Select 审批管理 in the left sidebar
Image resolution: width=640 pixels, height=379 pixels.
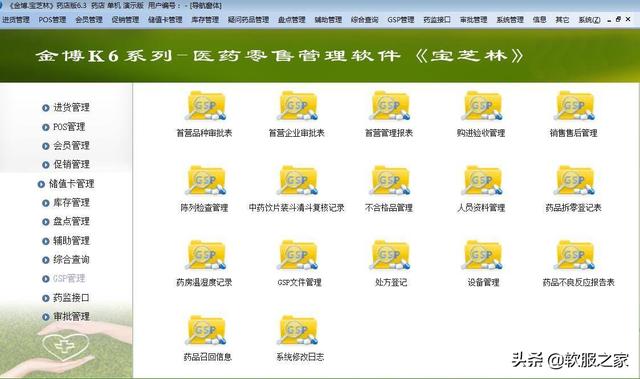point(66,317)
